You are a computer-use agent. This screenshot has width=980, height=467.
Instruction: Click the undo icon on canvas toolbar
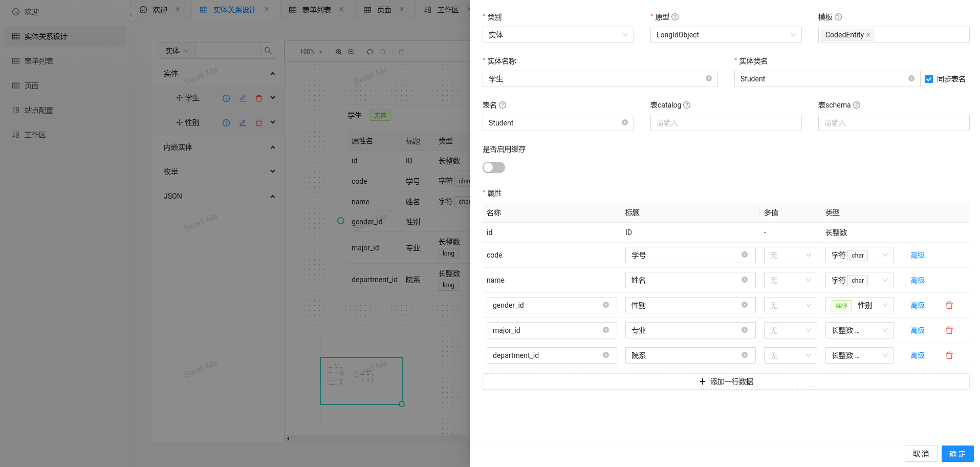click(x=370, y=52)
